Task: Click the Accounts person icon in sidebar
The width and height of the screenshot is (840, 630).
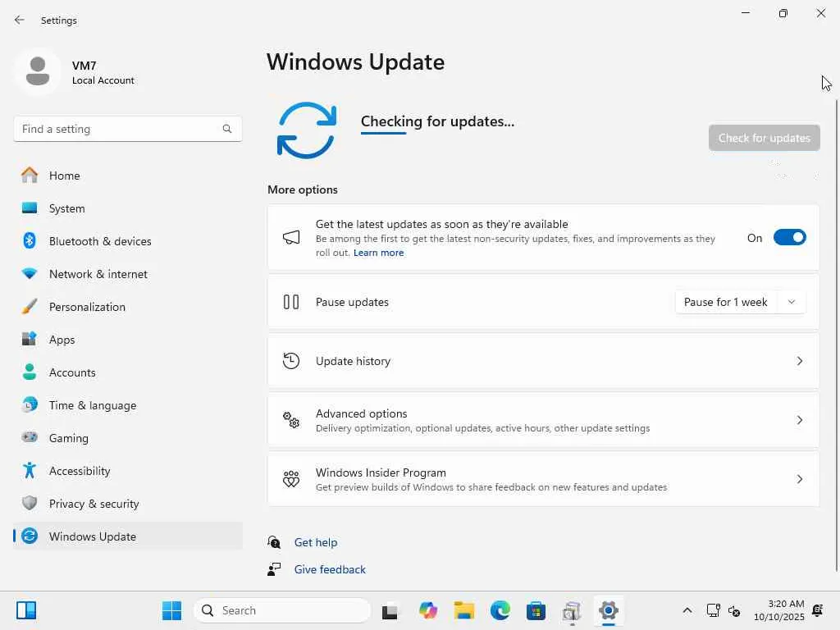Action: coord(30,372)
